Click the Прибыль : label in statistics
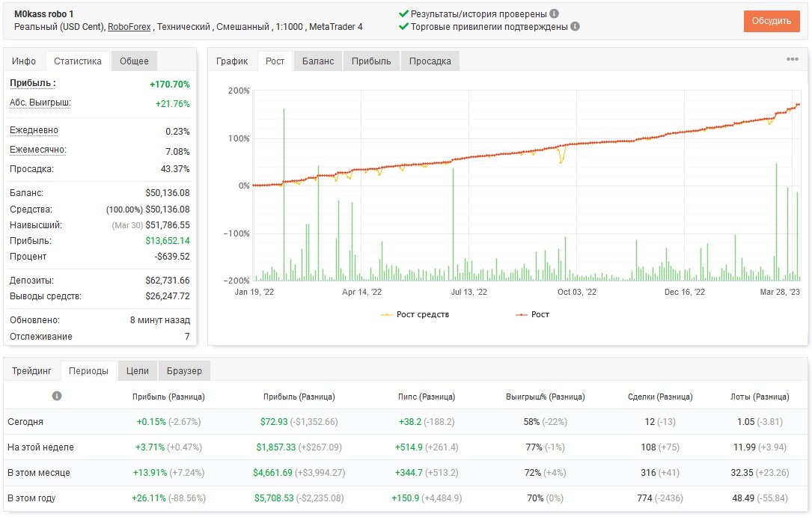The height and width of the screenshot is (517, 812). 33,83
